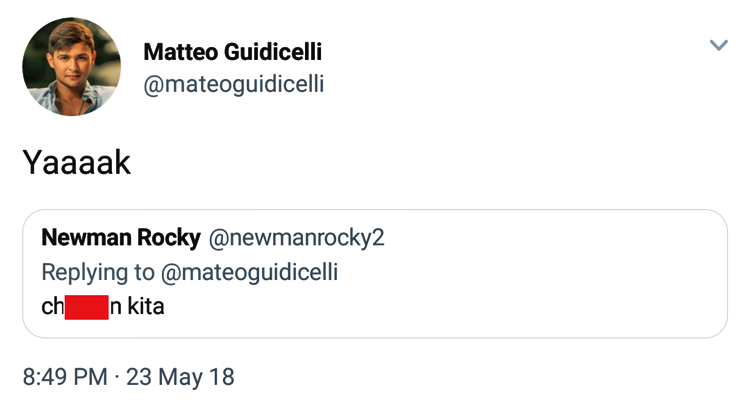The image size is (750, 409).
Task: Click the red censored block
Action: click(x=87, y=306)
